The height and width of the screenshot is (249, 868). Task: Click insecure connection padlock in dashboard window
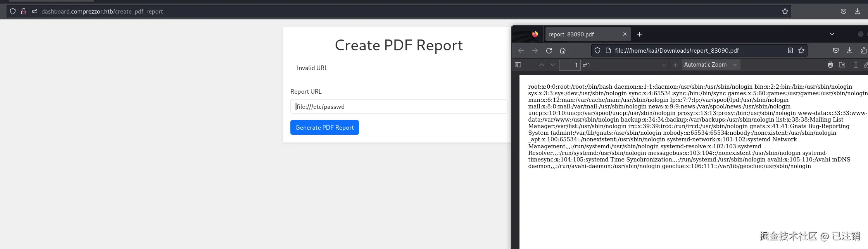click(24, 11)
